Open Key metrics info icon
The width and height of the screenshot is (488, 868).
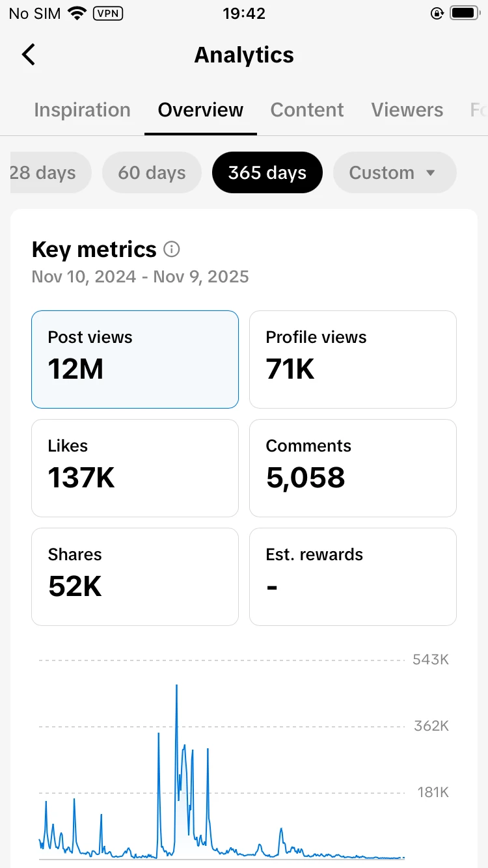pyautogui.click(x=172, y=249)
